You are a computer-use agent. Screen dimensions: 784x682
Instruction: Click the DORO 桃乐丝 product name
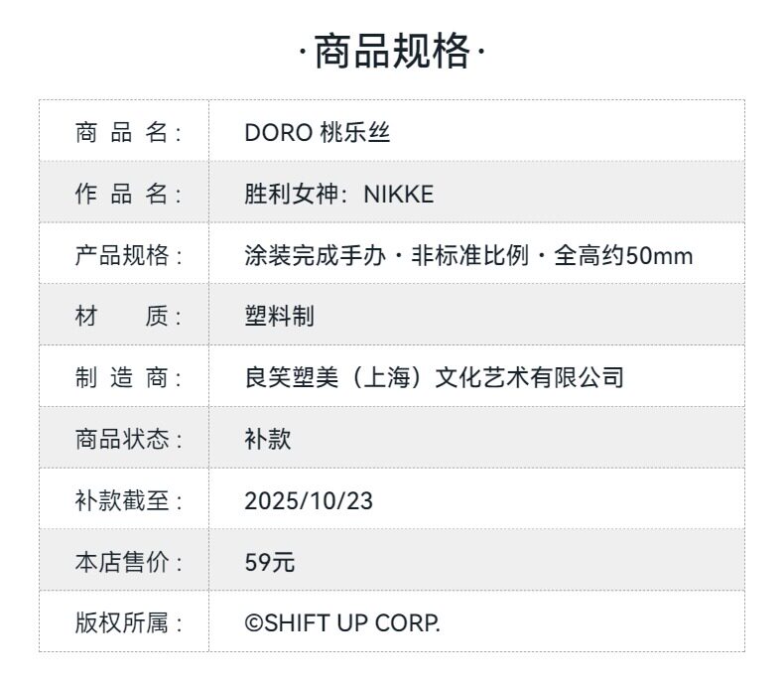pyautogui.click(x=317, y=132)
